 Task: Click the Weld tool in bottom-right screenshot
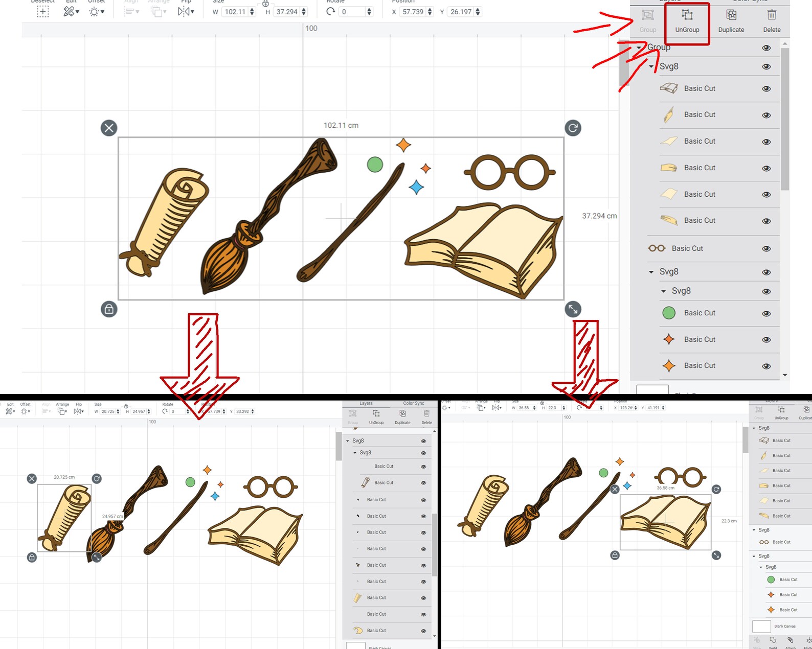(x=773, y=642)
